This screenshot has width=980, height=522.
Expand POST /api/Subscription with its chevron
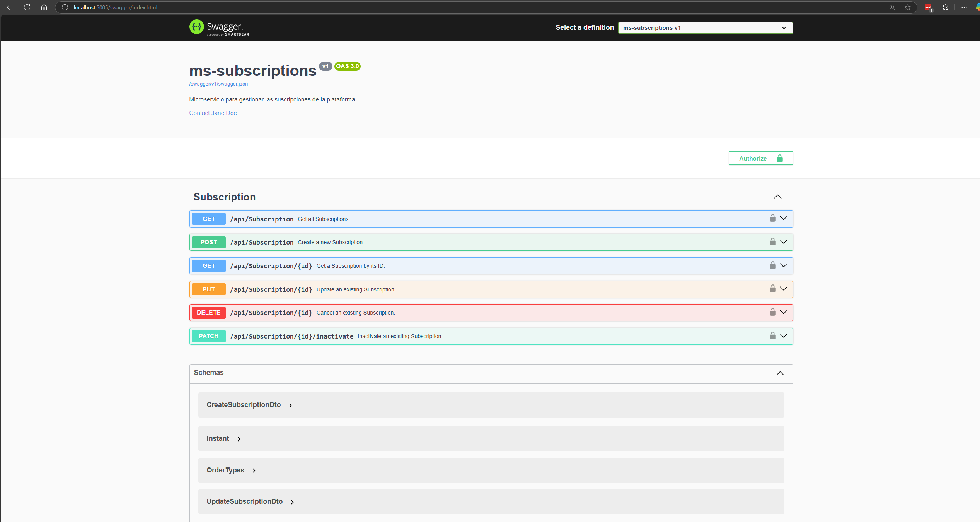[784, 242]
